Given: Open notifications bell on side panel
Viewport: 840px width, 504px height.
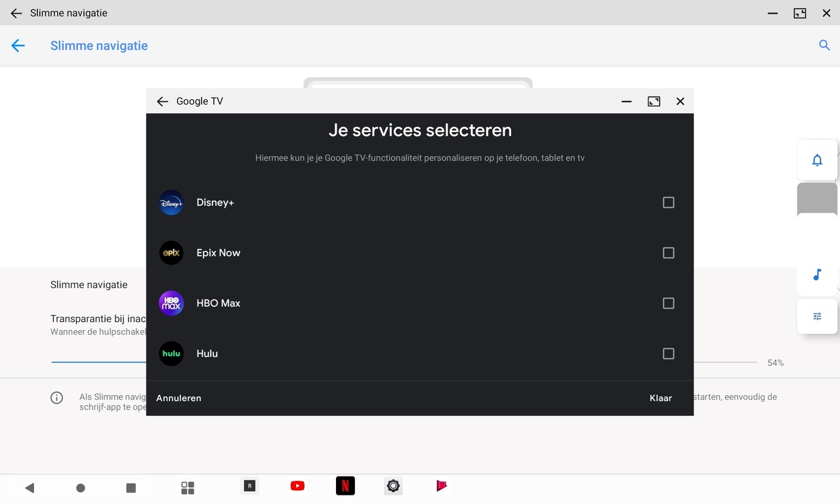Looking at the screenshot, I should [x=817, y=160].
